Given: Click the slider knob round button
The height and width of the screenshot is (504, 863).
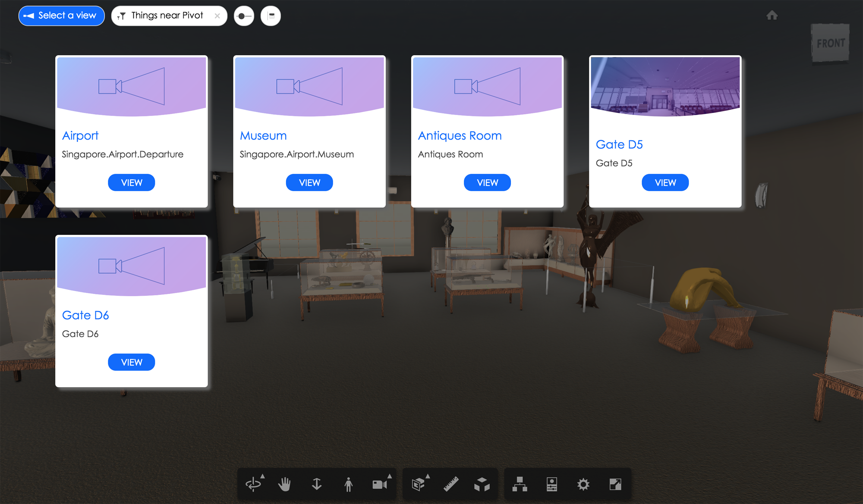Looking at the screenshot, I should (244, 16).
